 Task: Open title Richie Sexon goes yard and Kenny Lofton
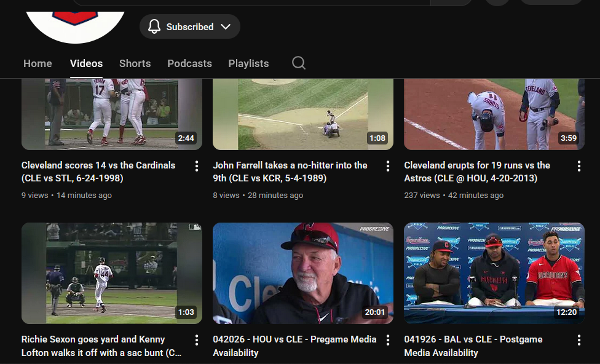[x=101, y=346]
